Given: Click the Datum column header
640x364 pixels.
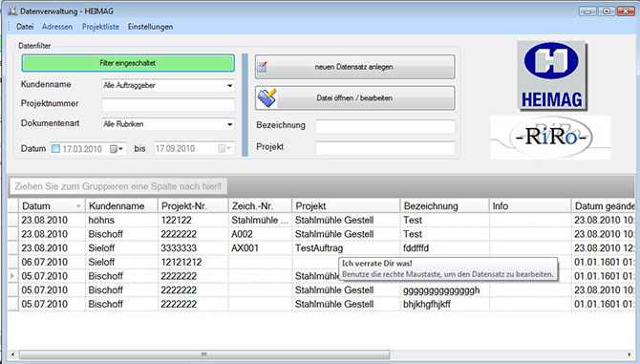Looking at the screenshot, I should (x=52, y=206).
